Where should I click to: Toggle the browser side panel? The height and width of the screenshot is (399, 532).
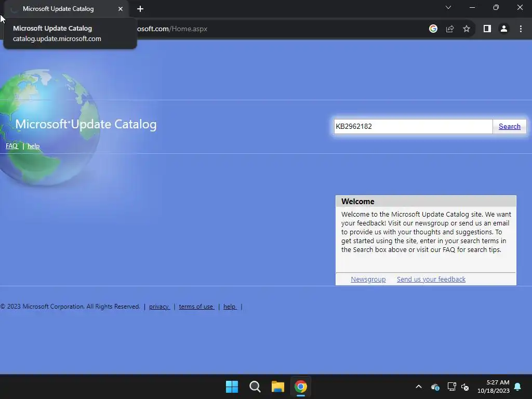click(487, 29)
